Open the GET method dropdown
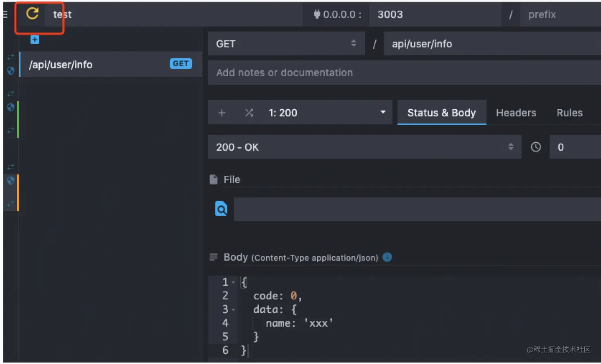Screen dimensions: 601x364 [x=286, y=44]
